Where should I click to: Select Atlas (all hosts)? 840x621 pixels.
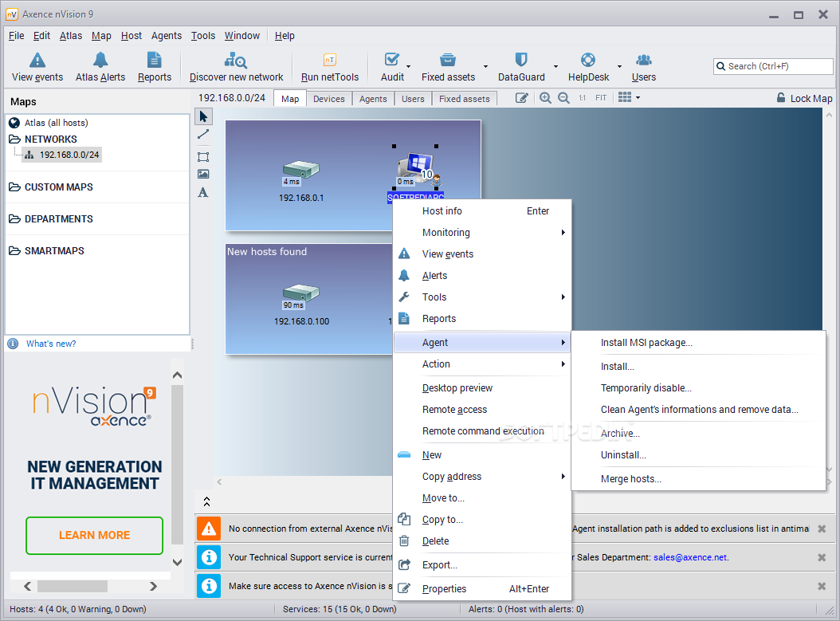(x=49, y=123)
